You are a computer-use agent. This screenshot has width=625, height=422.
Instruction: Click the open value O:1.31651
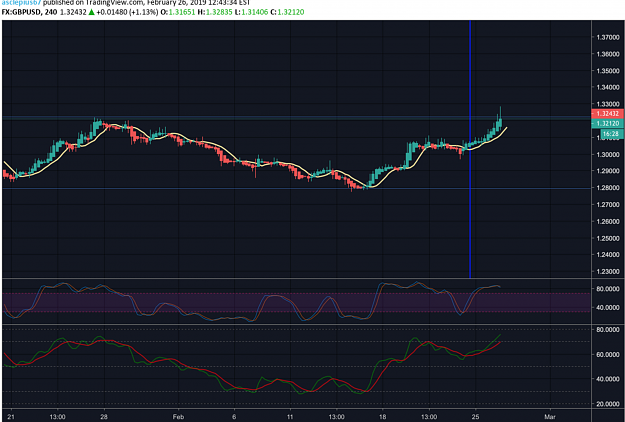click(178, 12)
